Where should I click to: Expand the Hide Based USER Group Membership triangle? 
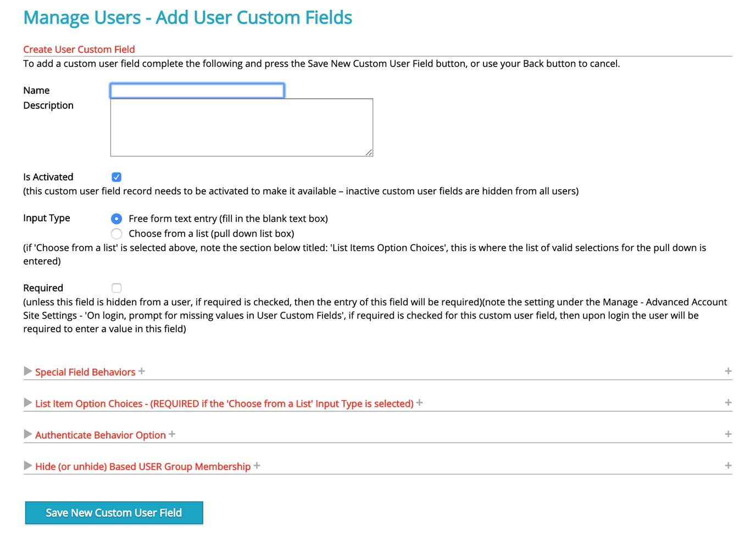click(27, 466)
